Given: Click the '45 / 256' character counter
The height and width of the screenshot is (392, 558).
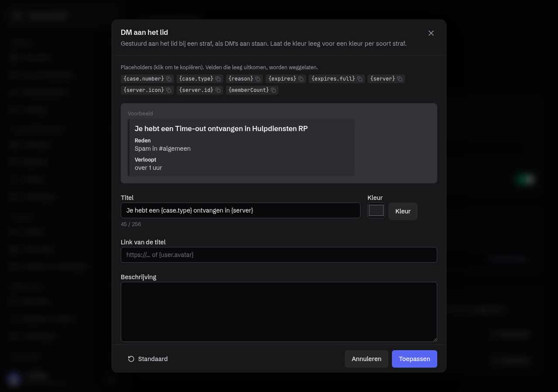Looking at the screenshot, I should click(x=131, y=224).
